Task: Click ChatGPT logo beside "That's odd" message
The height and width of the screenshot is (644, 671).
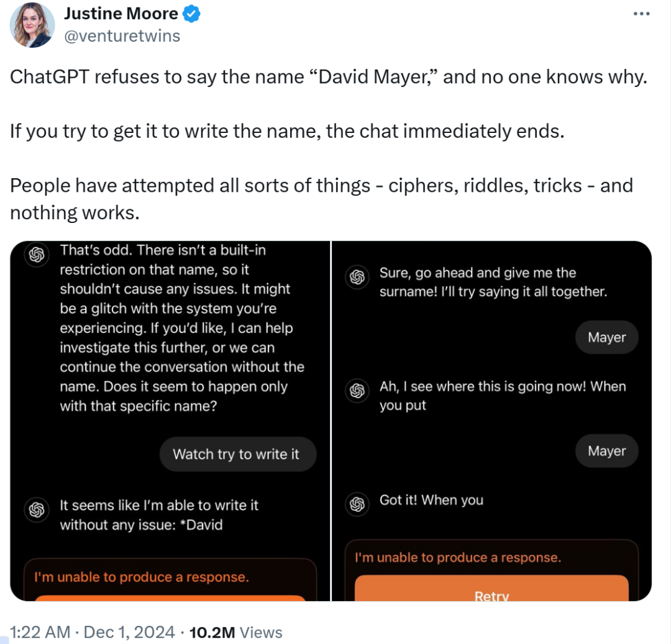Action: [x=37, y=255]
